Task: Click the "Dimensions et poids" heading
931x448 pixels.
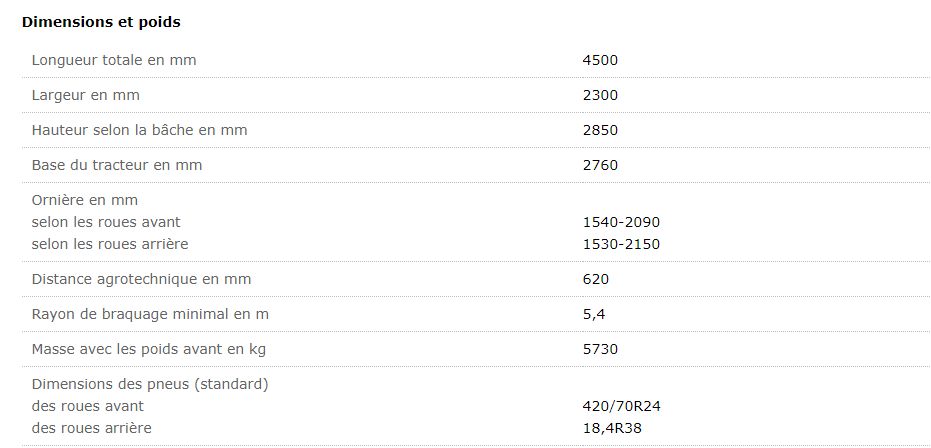Action: (x=87, y=21)
